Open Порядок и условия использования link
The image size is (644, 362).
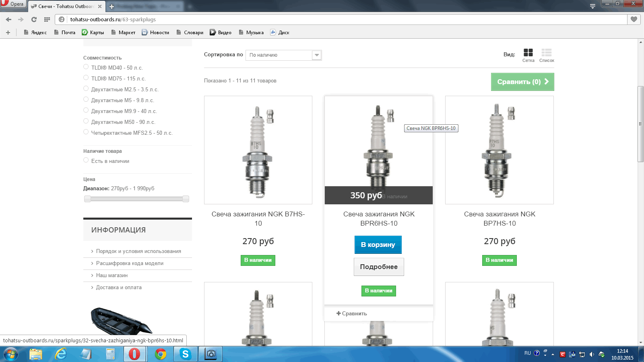tap(138, 251)
